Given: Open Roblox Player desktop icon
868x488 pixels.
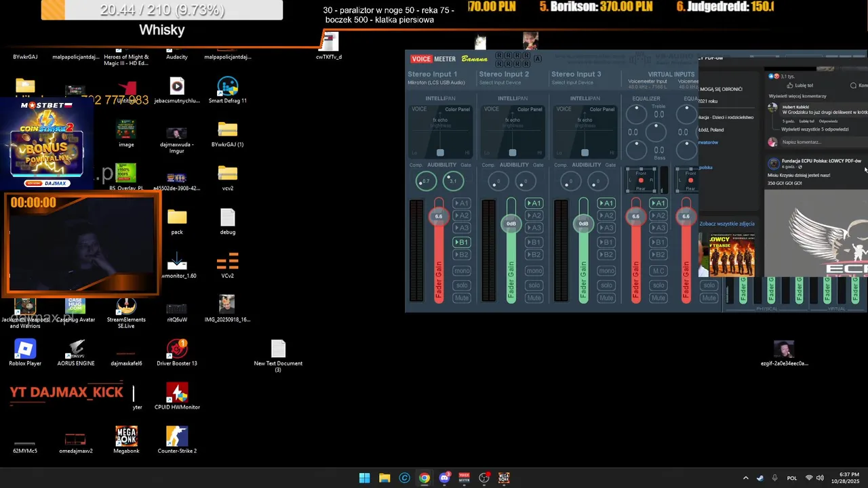Looking at the screenshot, I should pos(25,352).
